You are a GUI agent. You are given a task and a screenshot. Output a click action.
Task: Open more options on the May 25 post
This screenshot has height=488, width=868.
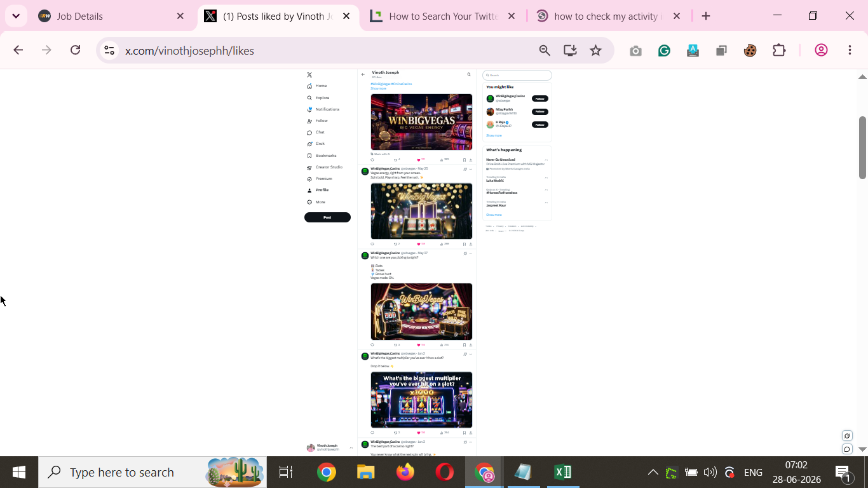[471, 169]
